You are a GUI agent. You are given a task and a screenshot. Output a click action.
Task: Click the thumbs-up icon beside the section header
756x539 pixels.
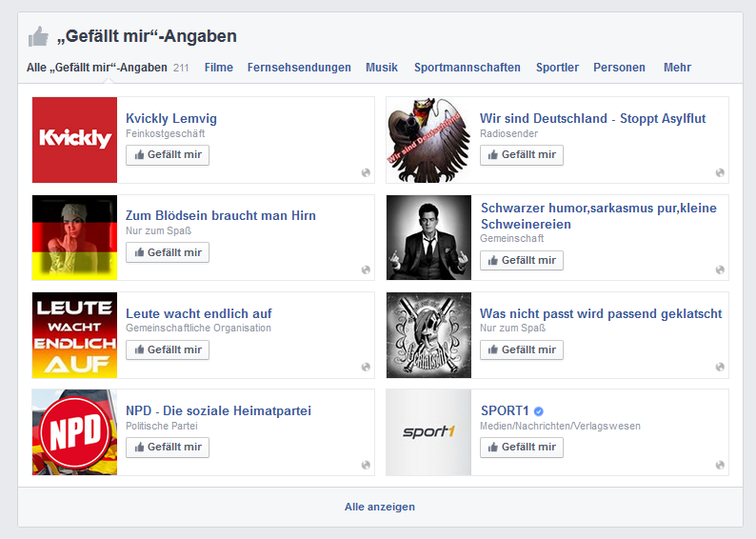click(38, 37)
